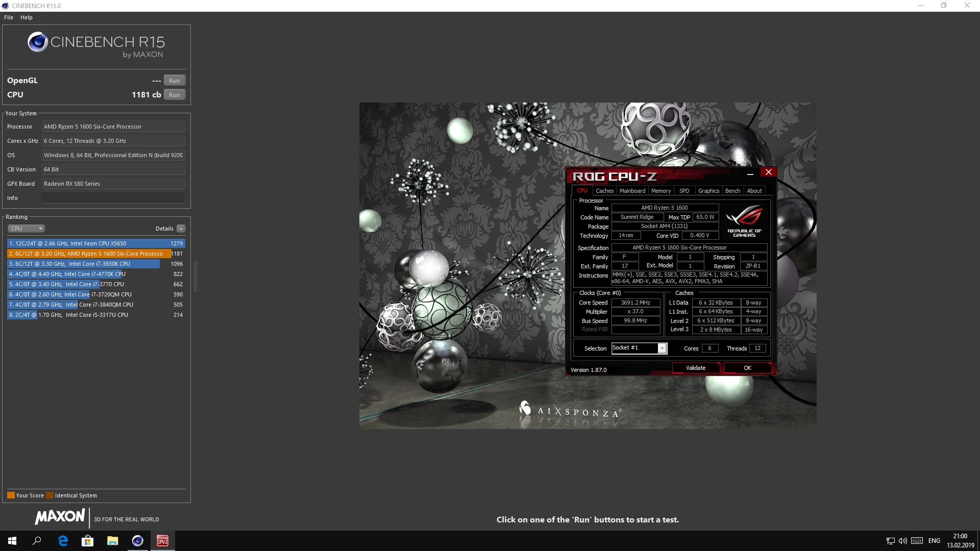Click the Validate button in CPU-Z

[695, 367]
